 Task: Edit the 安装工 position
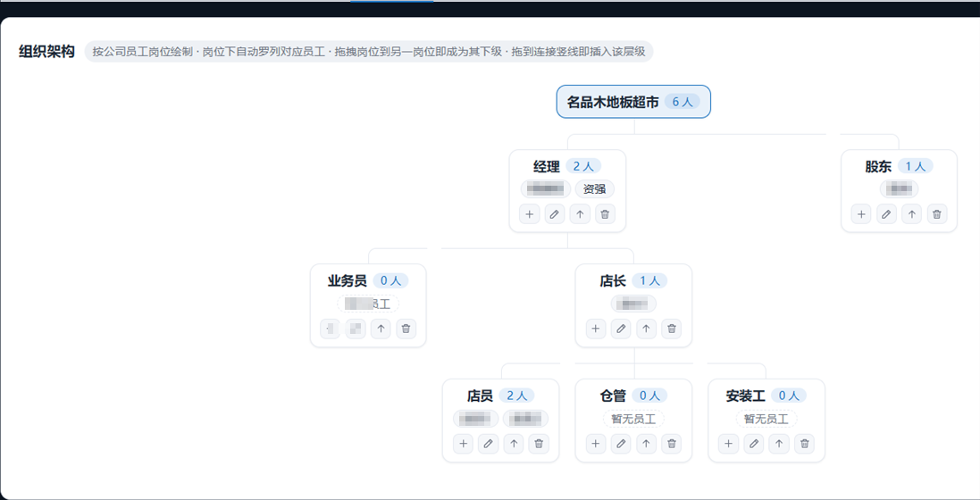point(754,444)
